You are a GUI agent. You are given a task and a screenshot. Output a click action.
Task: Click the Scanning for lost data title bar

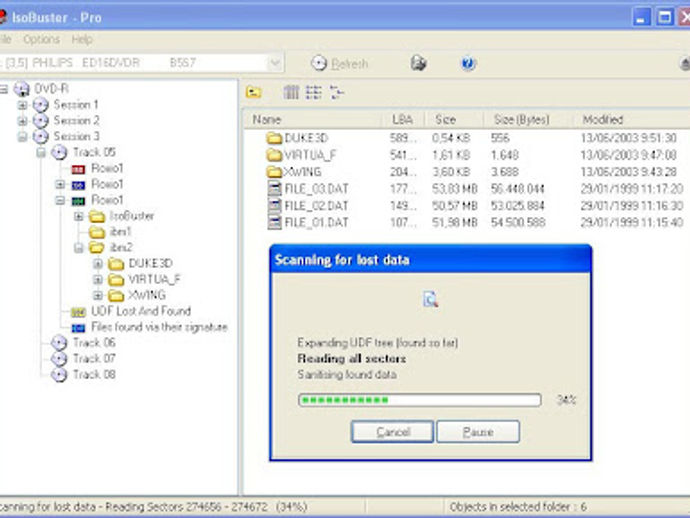430,260
